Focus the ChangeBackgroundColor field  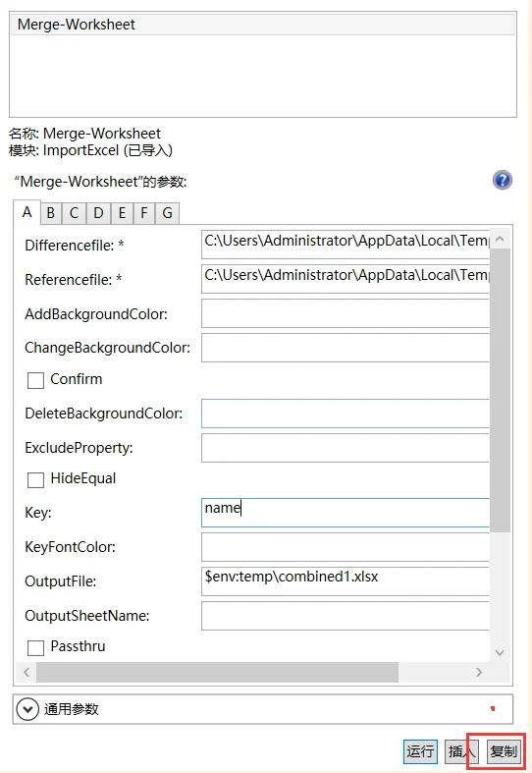coord(346,348)
